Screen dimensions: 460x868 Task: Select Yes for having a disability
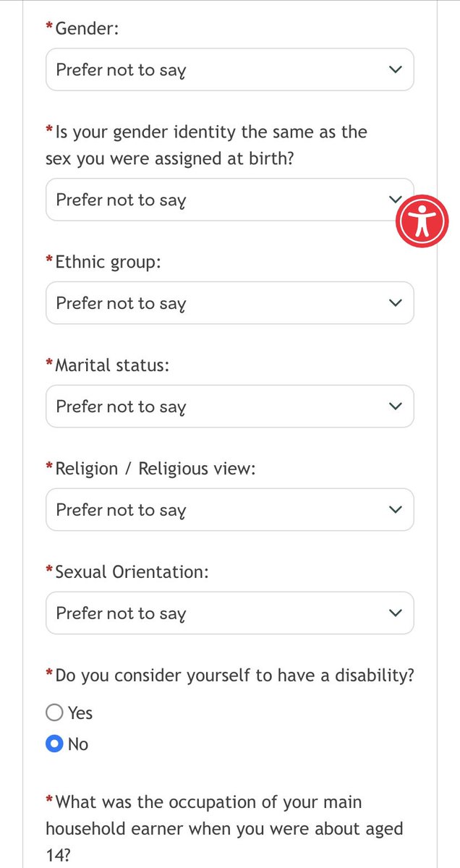[x=54, y=713]
